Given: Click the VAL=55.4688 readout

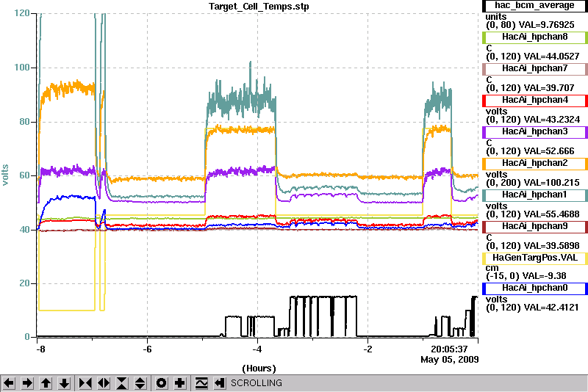Looking at the screenshot, I should tap(552, 214).
